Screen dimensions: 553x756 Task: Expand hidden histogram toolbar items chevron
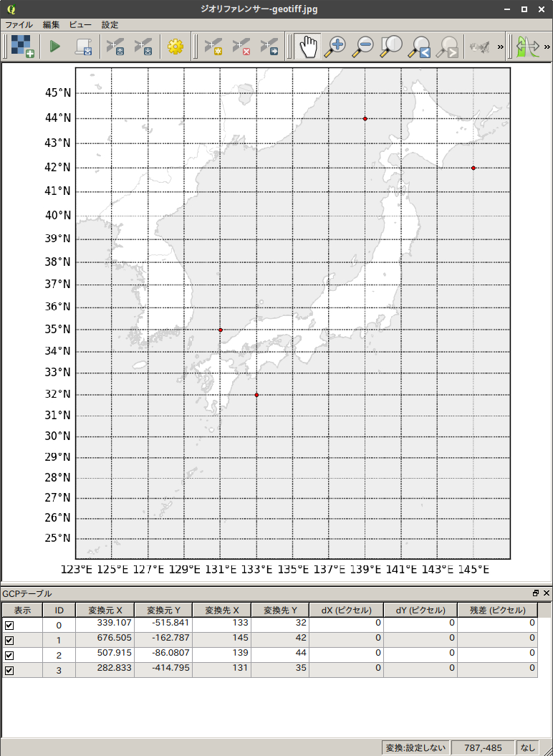pos(547,47)
